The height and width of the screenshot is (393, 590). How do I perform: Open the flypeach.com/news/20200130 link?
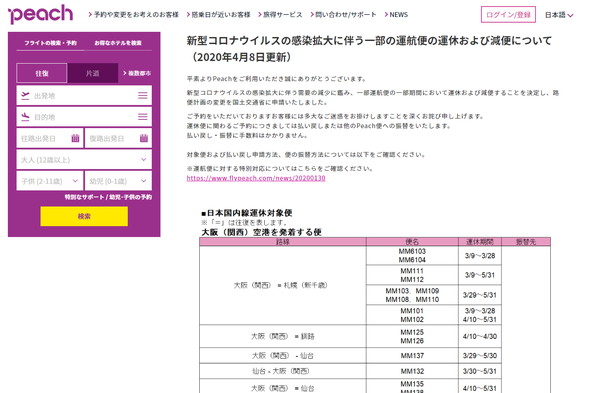pyautogui.click(x=256, y=178)
